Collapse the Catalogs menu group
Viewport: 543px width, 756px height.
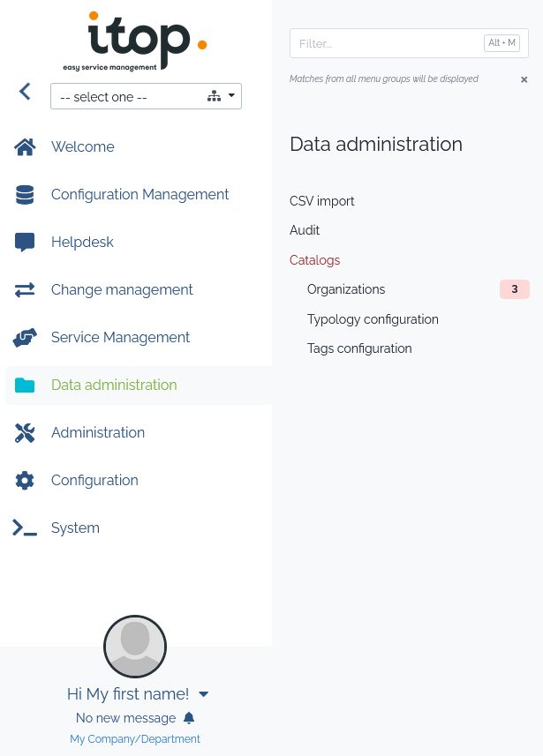[x=314, y=260]
